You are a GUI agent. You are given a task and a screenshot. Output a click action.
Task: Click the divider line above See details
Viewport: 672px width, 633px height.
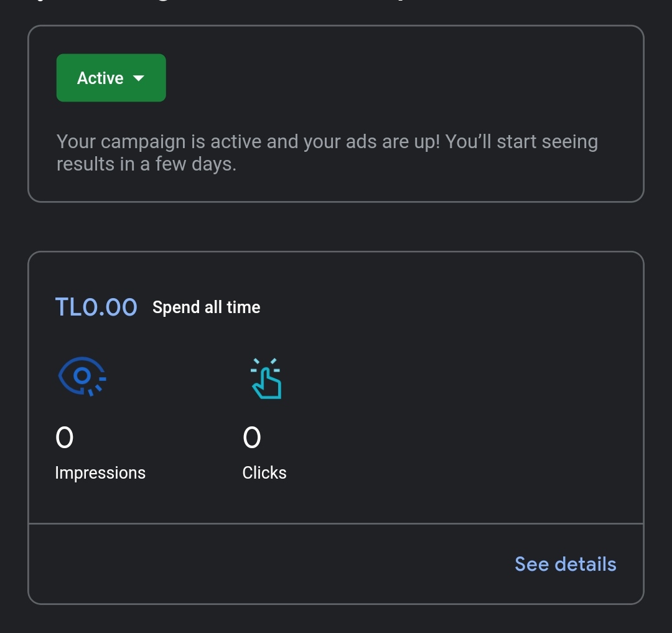pyautogui.click(x=336, y=523)
